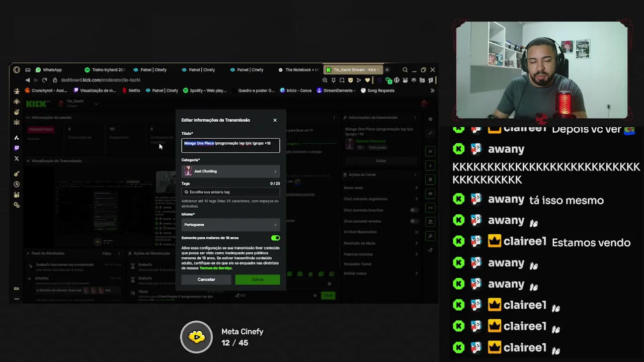Click the Título text field

(x=230, y=145)
